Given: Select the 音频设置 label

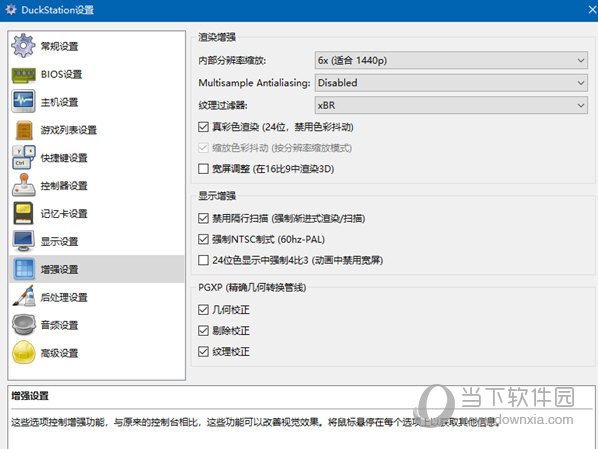Looking at the screenshot, I should pyautogui.click(x=59, y=325).
